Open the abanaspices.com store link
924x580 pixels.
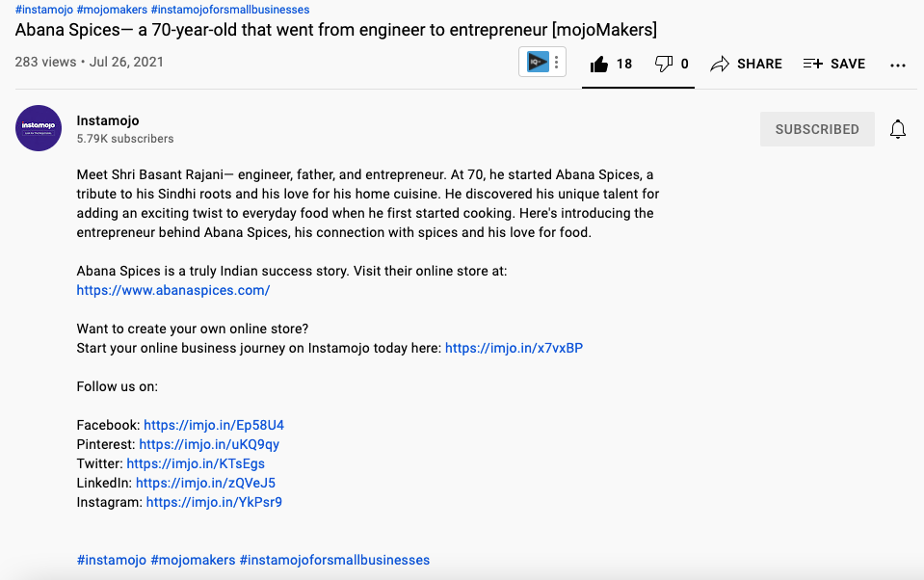click(173, 290)
